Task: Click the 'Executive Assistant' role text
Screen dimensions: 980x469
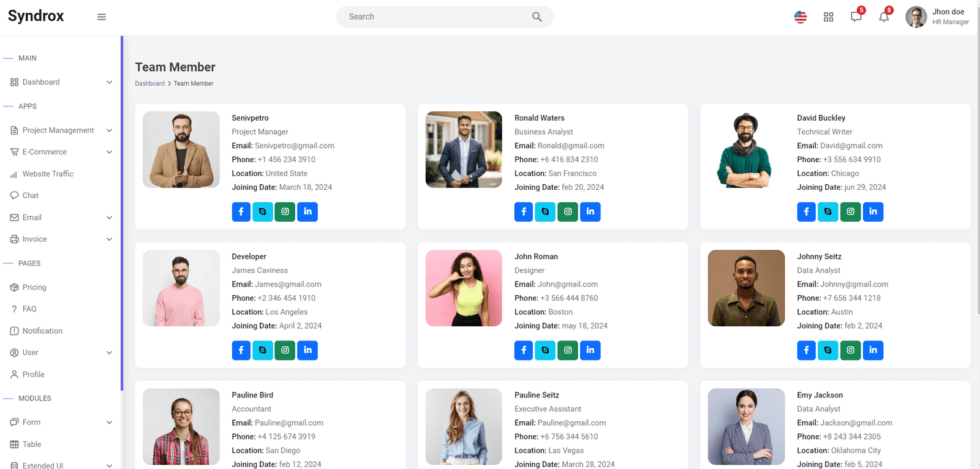Action: pos(548,409)
